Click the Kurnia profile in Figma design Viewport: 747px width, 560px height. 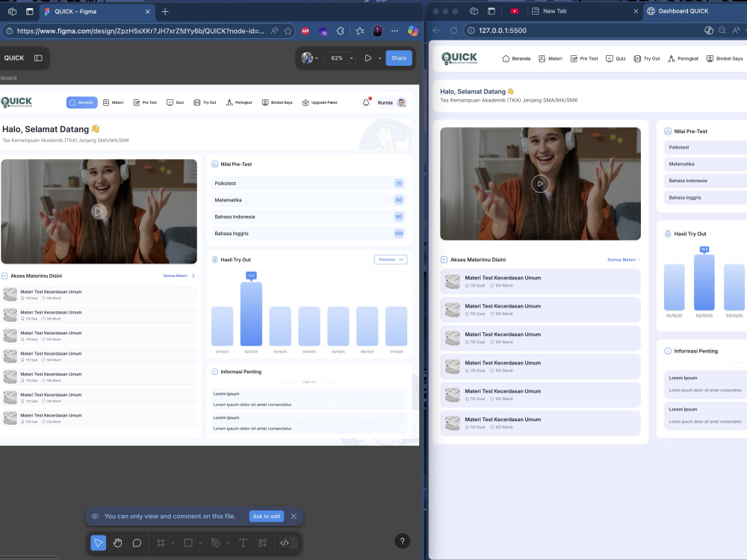coord(391,102)
